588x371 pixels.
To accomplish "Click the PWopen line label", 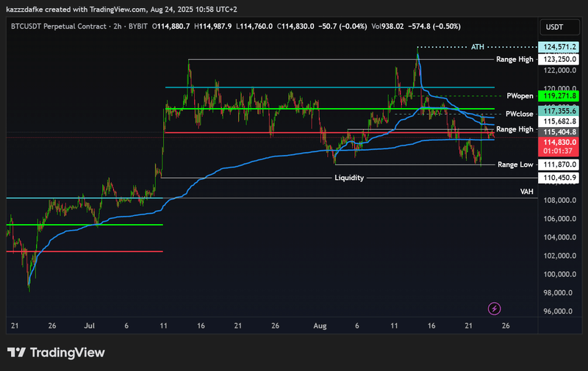I will (x=520, y=96).
